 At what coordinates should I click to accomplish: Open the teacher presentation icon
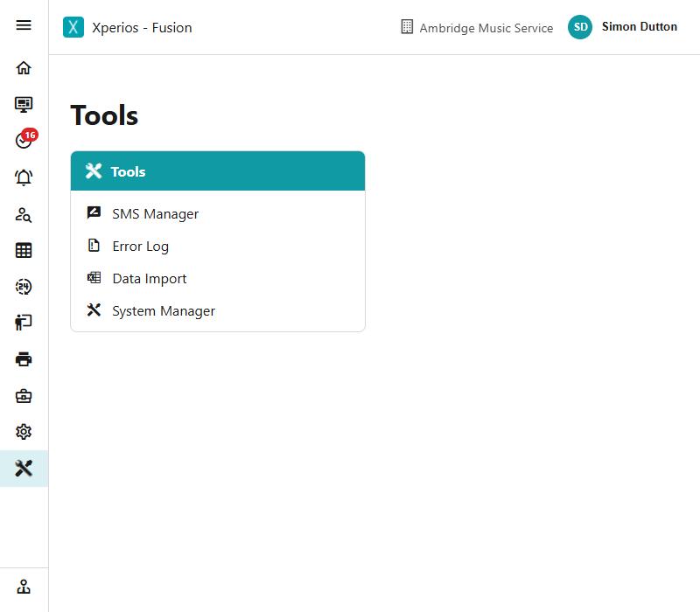(24, 322)
